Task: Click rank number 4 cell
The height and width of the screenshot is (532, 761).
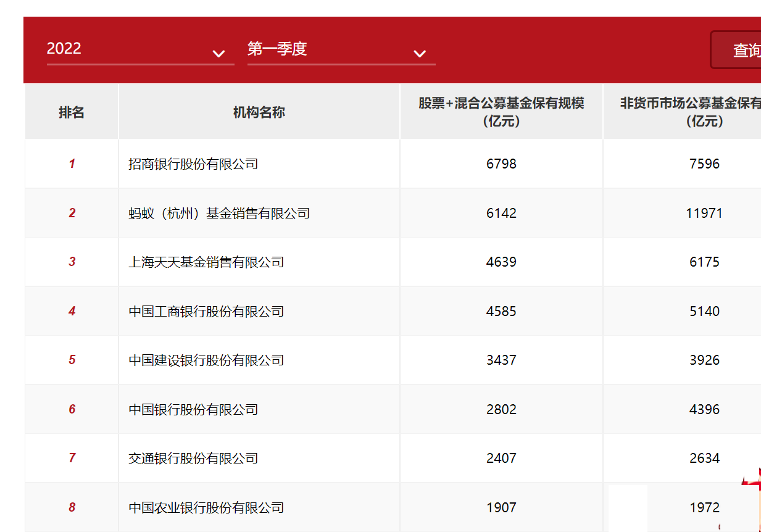Action: click(72, 311)
